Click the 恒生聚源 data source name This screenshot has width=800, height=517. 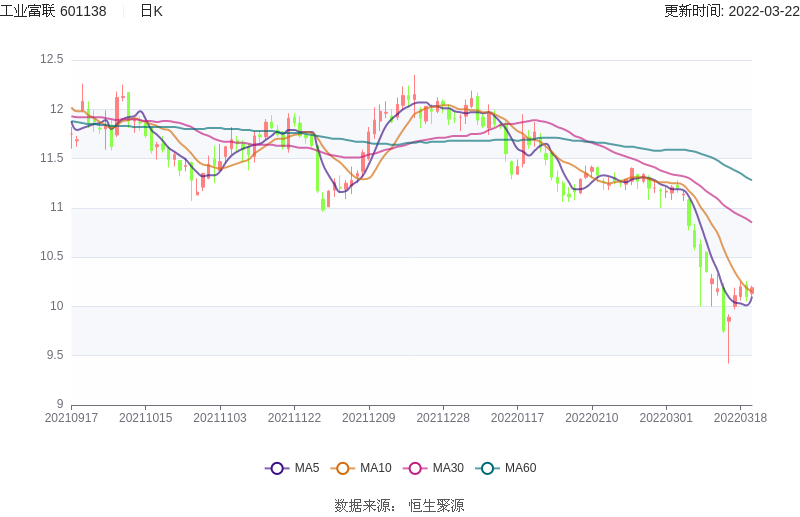pyautogui.click(x=436, y=506)
